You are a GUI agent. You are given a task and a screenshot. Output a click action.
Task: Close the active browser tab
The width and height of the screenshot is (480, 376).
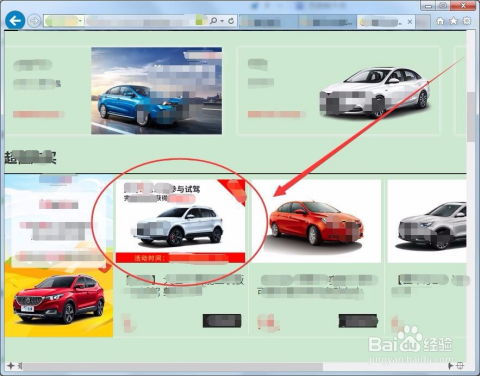(410, 22)
